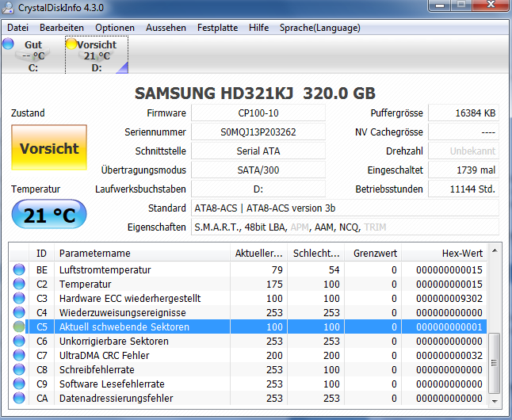
Task: Click status orb of Unkorrigierbare Sektoren row
Action: 19,341
